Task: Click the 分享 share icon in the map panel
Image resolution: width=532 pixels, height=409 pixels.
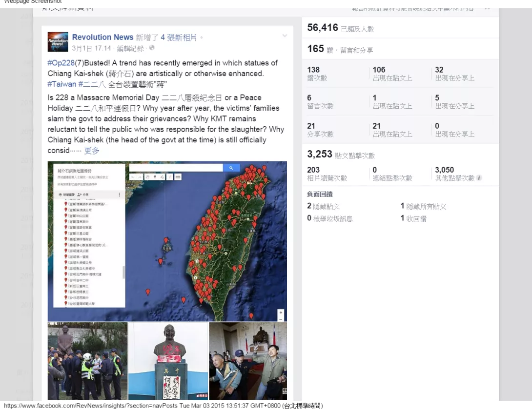Action: [83, 195]
